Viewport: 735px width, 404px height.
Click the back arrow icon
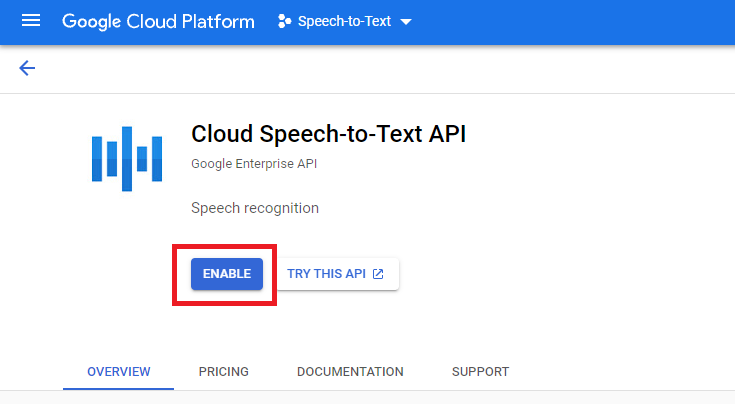coord(27,68)
